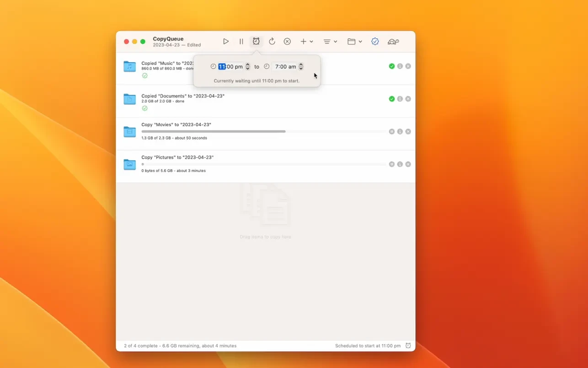
Task: Select the "Pictures" folder icon row
Action: [x=130, y=164]
